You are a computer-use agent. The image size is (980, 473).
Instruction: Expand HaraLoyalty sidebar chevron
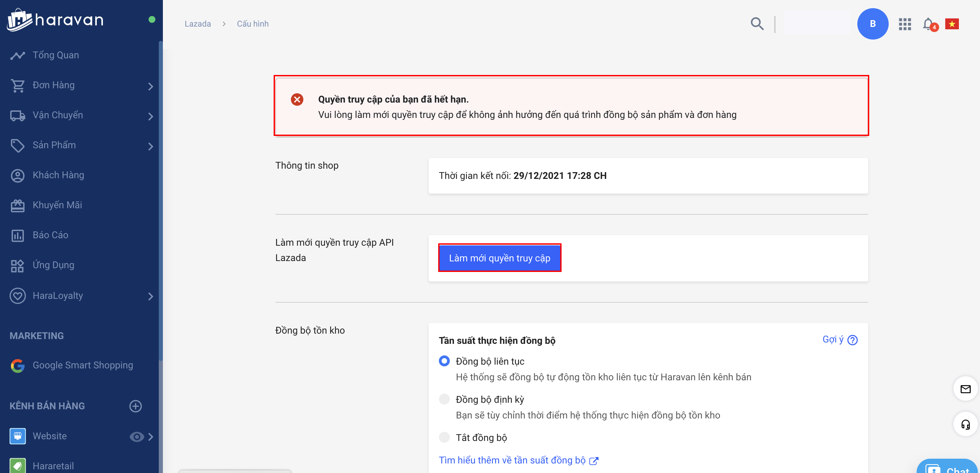pos(151,296)
